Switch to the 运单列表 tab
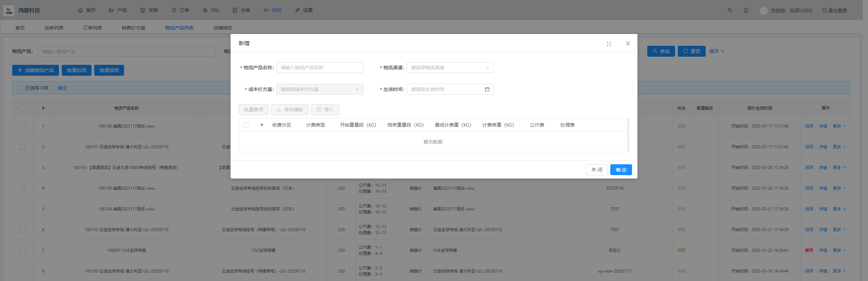868x281 pixels. [x=54, y=28]
